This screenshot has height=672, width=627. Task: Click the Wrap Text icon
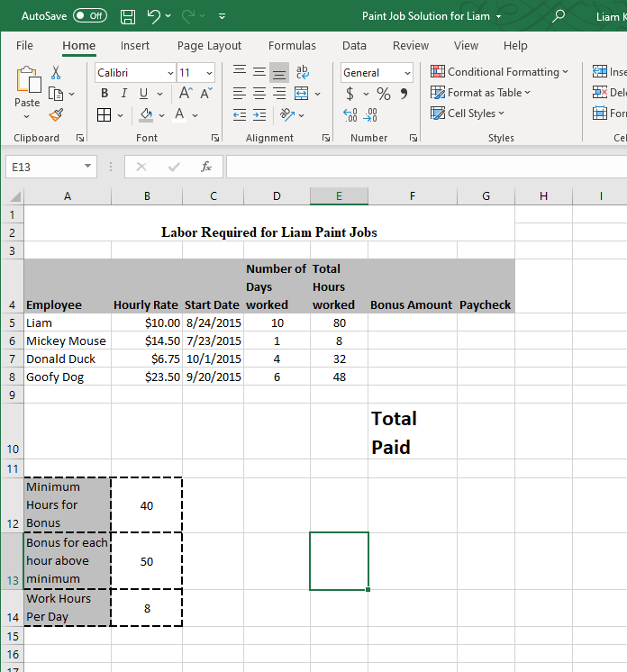pyautogui.click(x=302, y=72)
